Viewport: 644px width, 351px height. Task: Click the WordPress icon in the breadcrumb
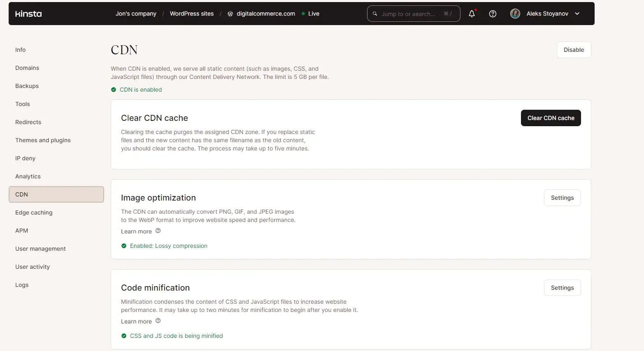coord(230,14)
